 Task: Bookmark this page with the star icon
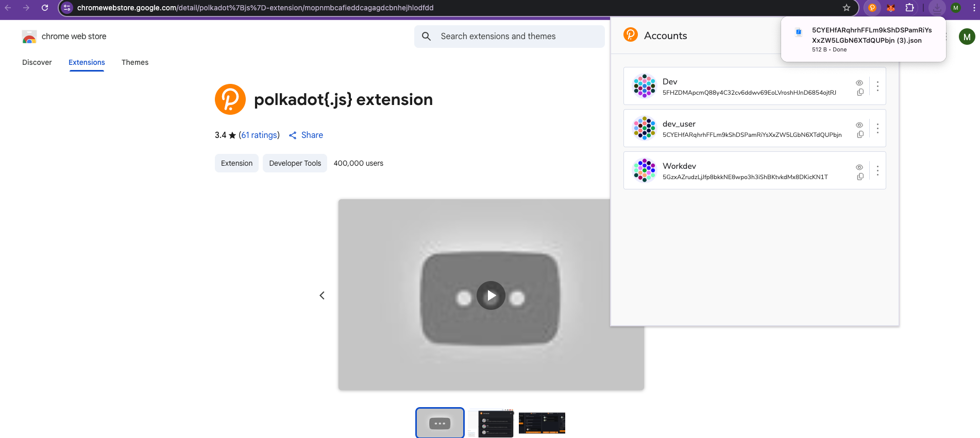pyautogui.click(x=847, y=8)
